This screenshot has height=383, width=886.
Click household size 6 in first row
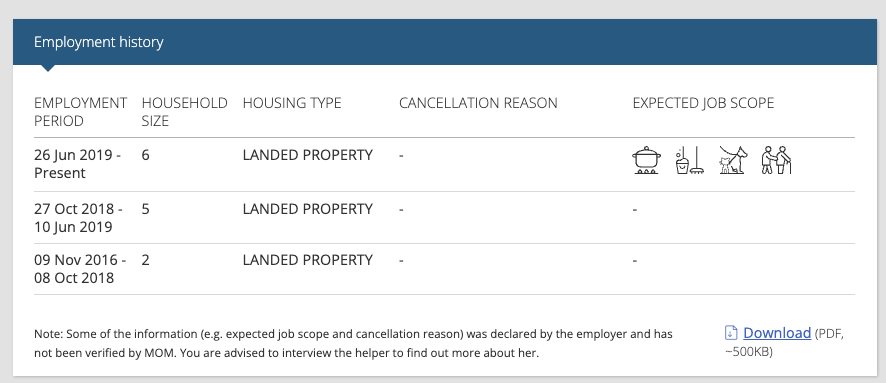click(145, 155)
